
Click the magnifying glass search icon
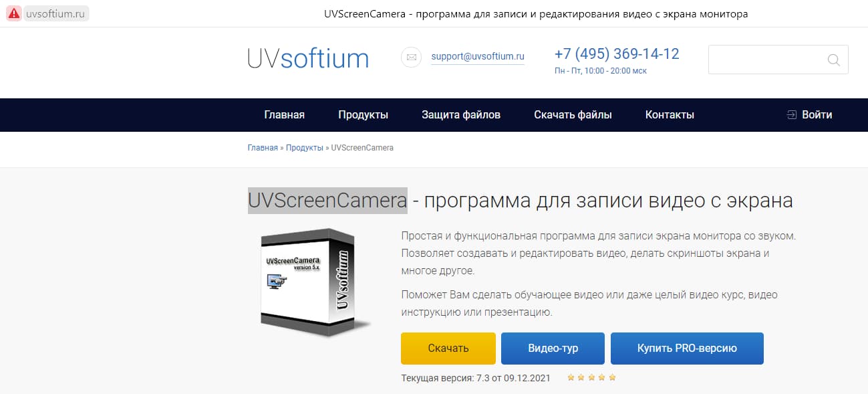(x=833, y=60)
